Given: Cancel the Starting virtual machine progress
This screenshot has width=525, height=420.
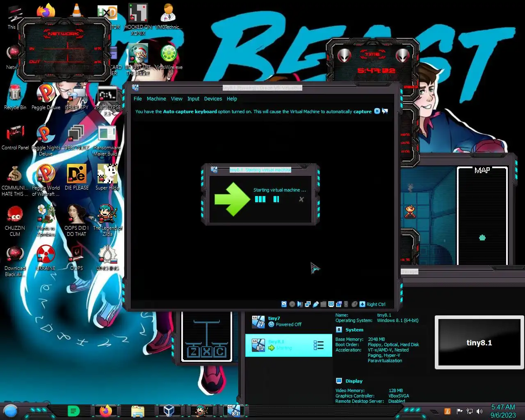Looking at the screenshot, I should 301,199.
